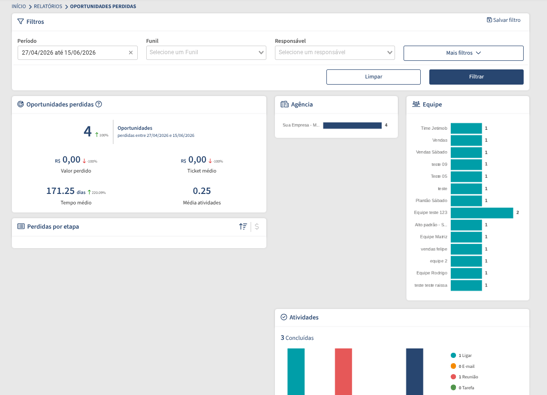Click the 3 Concluídas text

click(x=297, y=338)
